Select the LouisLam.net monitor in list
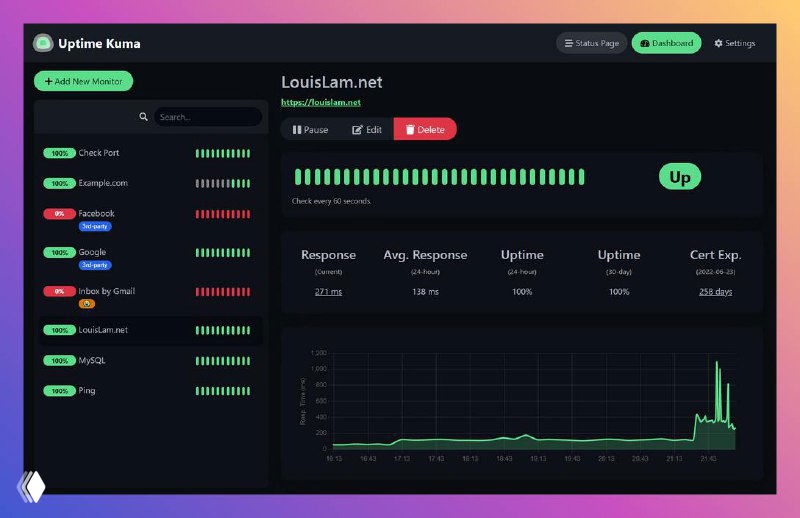This screenshot has height=518, width=800. coord(151,330)
